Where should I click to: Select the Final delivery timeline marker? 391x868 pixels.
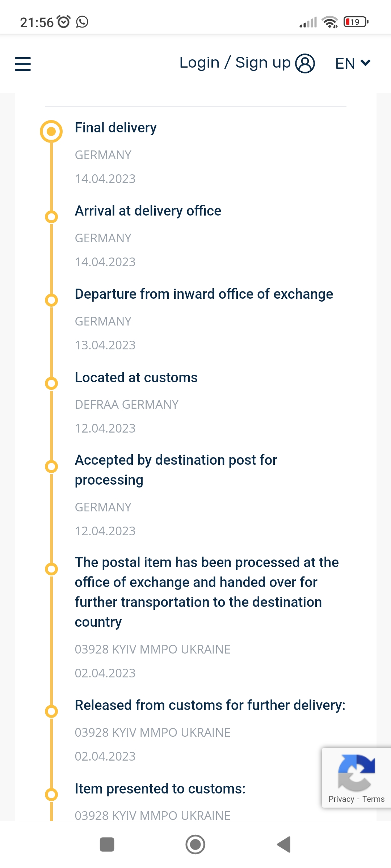tap(51, 131)
